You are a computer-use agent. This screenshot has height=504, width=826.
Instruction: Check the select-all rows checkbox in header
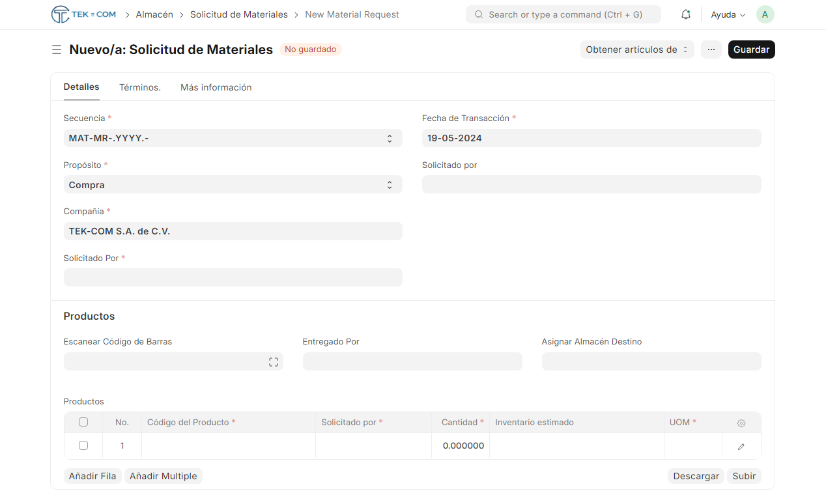83,422
